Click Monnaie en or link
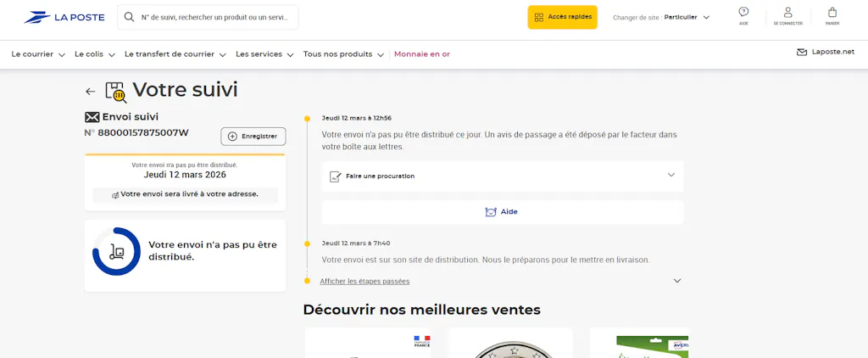 pos(422,54)
